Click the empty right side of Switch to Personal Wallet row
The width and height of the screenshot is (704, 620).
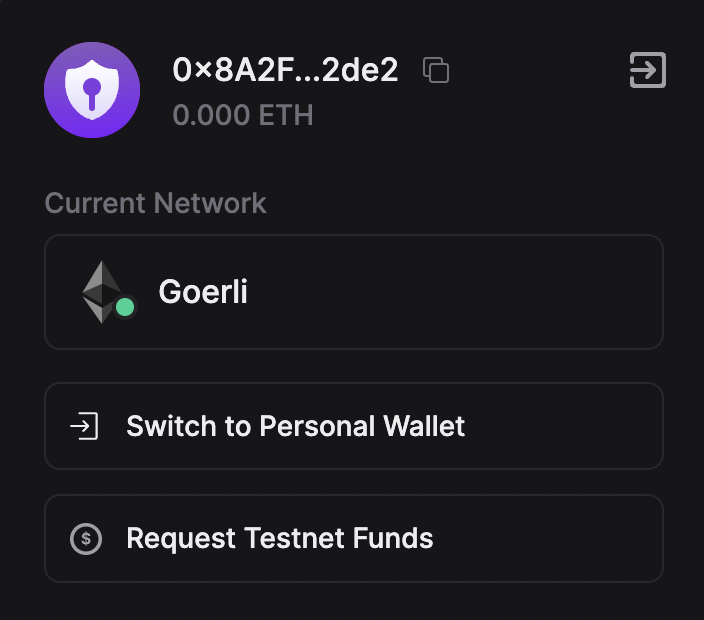pyautogui.click(x=570, y=427)
